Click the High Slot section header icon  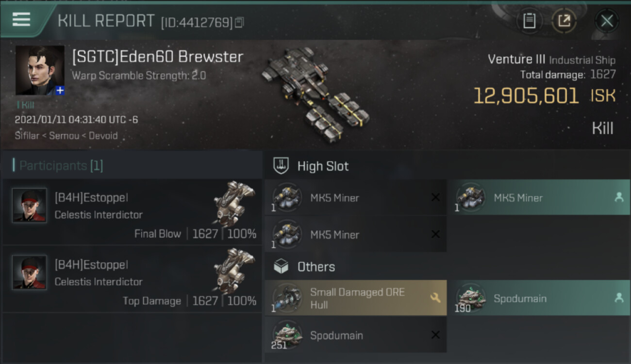point(282,166)
